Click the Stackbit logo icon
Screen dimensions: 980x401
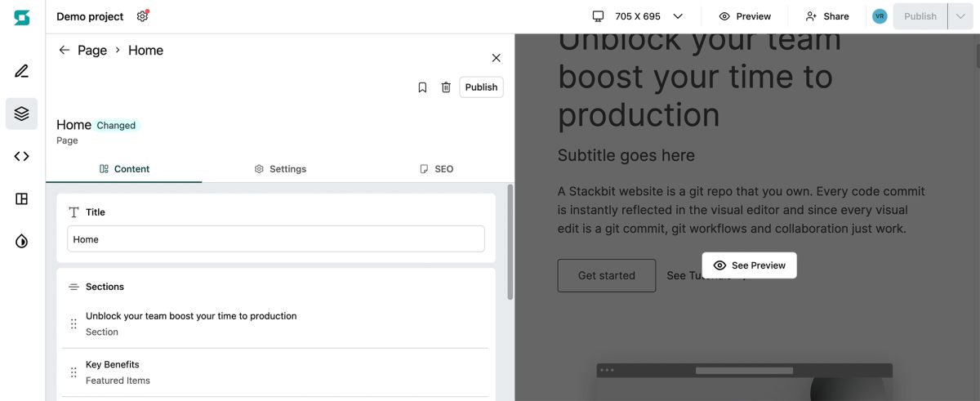[x=22, y=17]
